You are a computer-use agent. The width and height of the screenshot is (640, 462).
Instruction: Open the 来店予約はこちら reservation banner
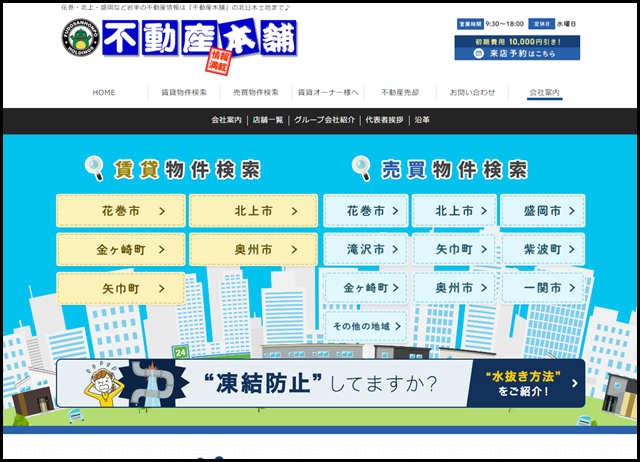(x=517, y=48)
